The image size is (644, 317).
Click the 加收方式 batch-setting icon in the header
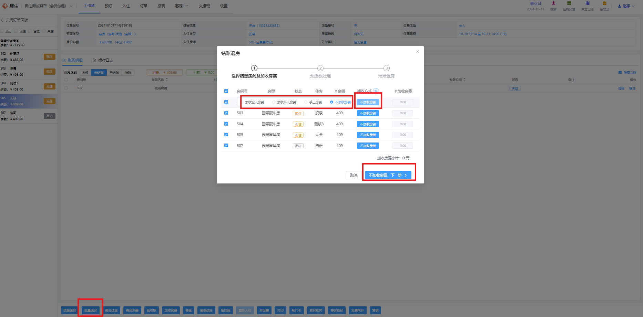tap(376, 91)
